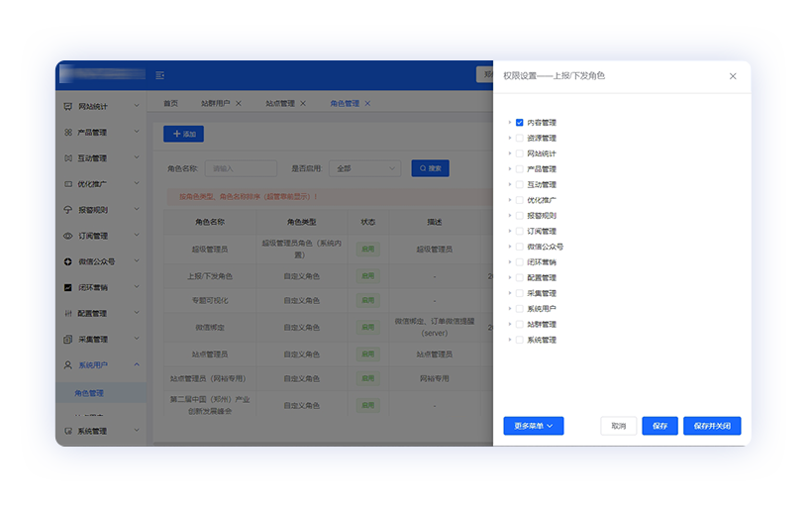
Task: Check the 资源管理 permission checkbox
Action: (x=520, y=139)
